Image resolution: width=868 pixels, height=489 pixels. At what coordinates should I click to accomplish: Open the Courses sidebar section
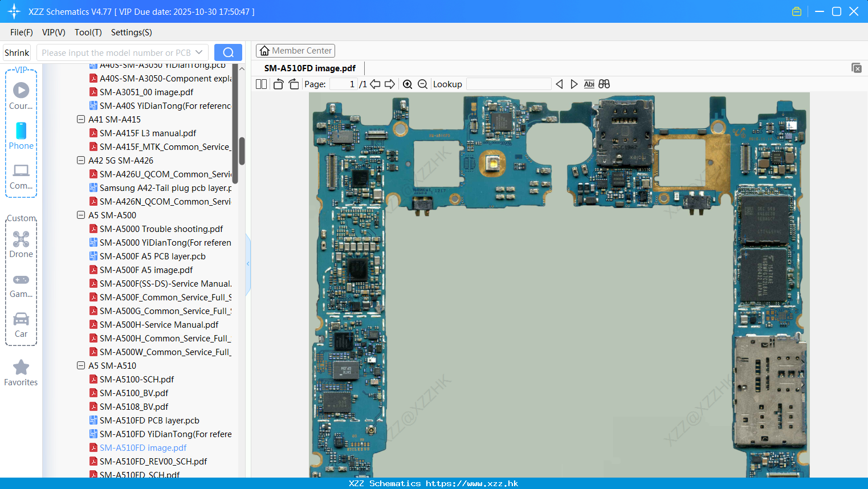tap(21, 96)
